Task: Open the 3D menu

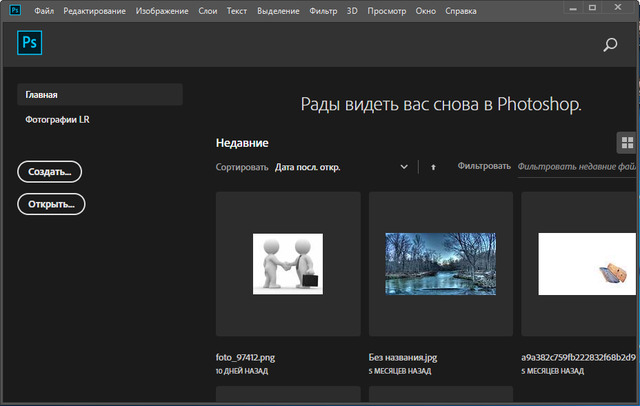Action: coord(352,10)
